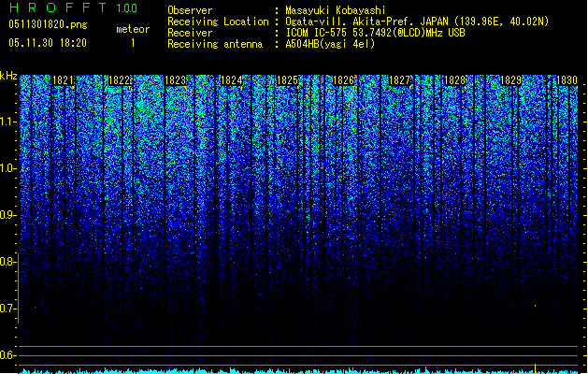Click the 1823 time marker
The height and width of the screenshot is (374, 588).
175,80
